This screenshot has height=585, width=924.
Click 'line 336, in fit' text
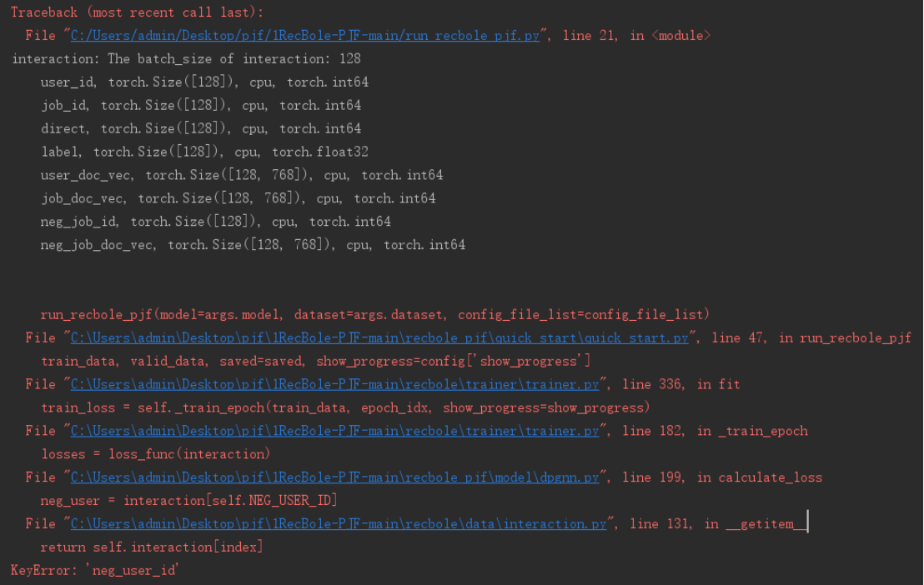pos(681,384)
